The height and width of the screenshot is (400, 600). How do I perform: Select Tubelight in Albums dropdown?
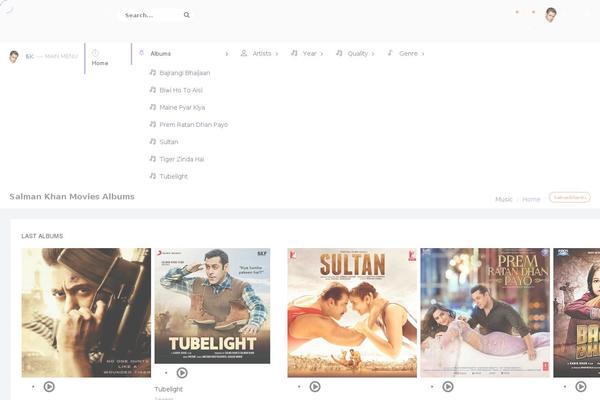coord(174,176)
